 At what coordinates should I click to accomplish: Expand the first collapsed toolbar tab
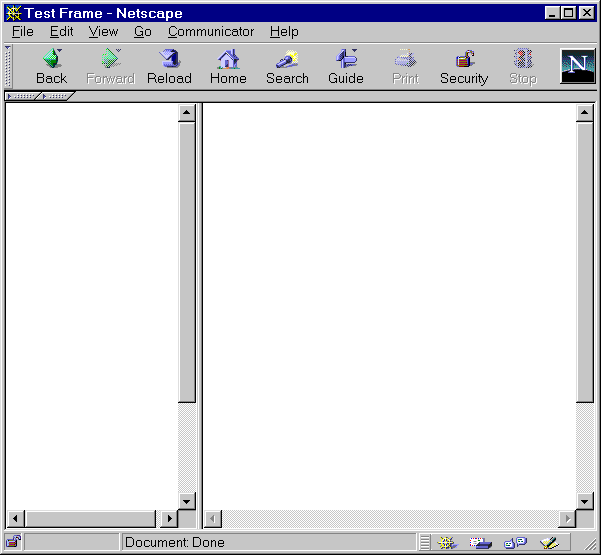pos(22,96)
